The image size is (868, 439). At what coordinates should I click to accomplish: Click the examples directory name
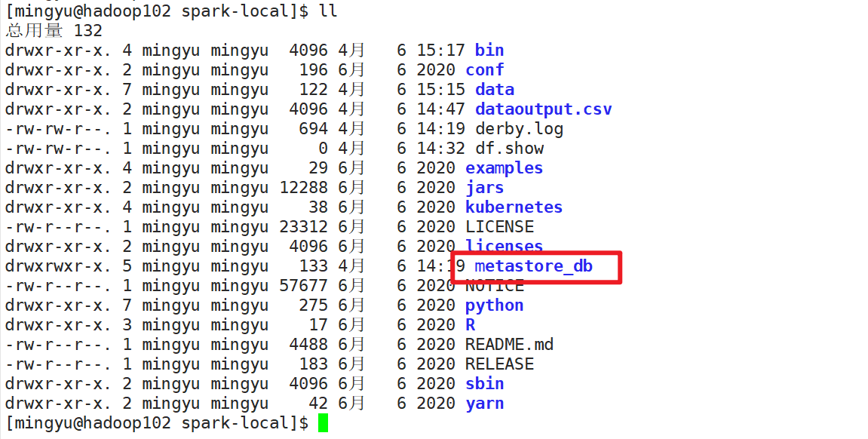(x=503, y=167)
